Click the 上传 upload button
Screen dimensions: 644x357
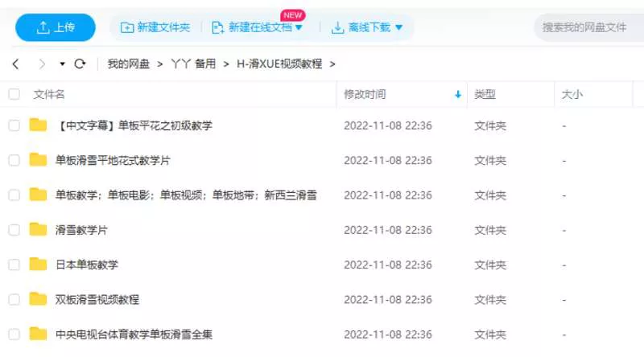coord(56,27)
